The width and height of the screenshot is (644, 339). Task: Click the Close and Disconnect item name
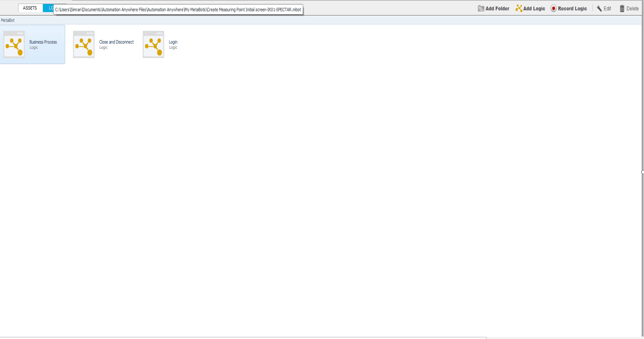[116, 42]
